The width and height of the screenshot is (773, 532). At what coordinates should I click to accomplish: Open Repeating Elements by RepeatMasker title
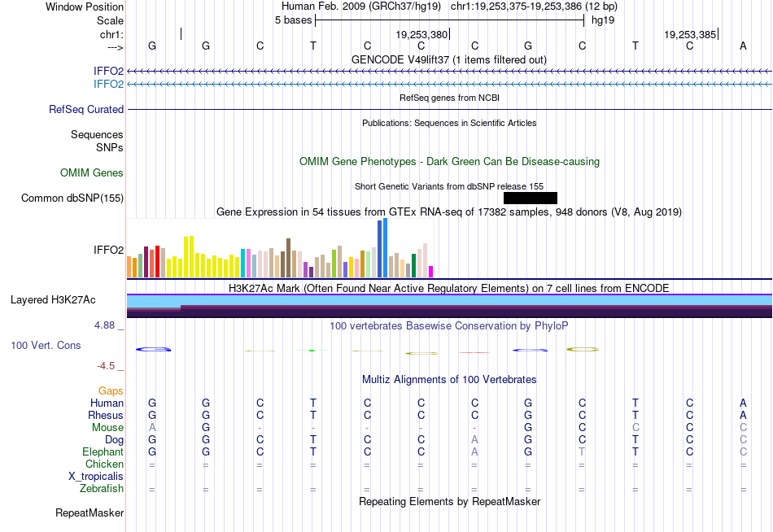pos(449,501)
